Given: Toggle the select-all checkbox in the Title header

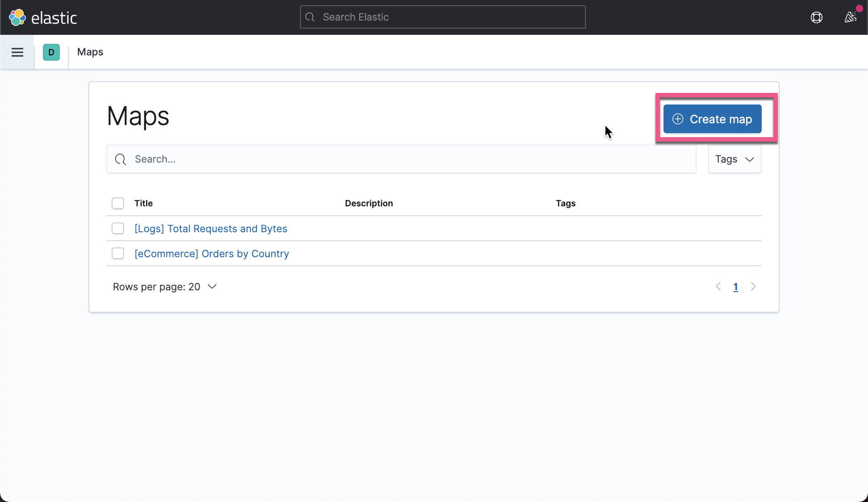Looking at the screenshot, I should pos(117,203).
